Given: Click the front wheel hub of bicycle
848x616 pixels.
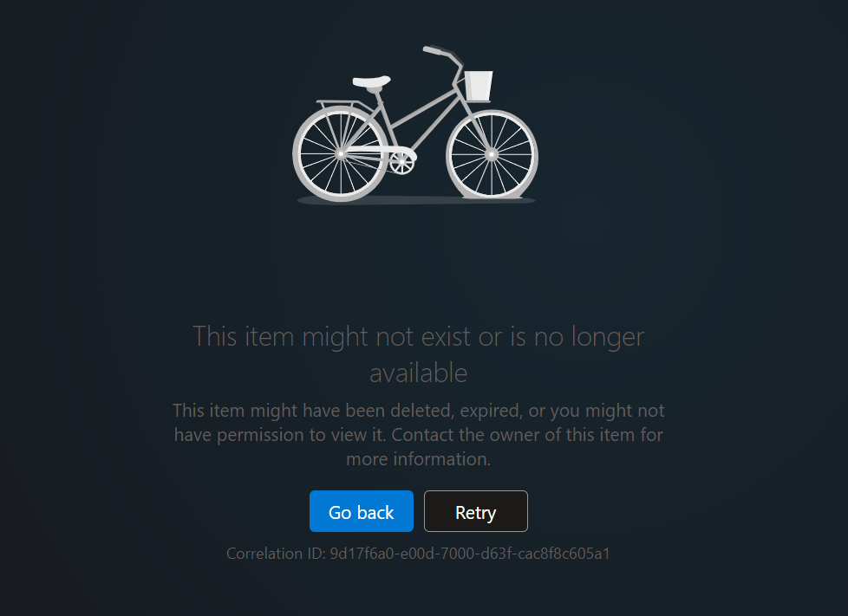Looking at the screenshot, I should coord(491,154).
